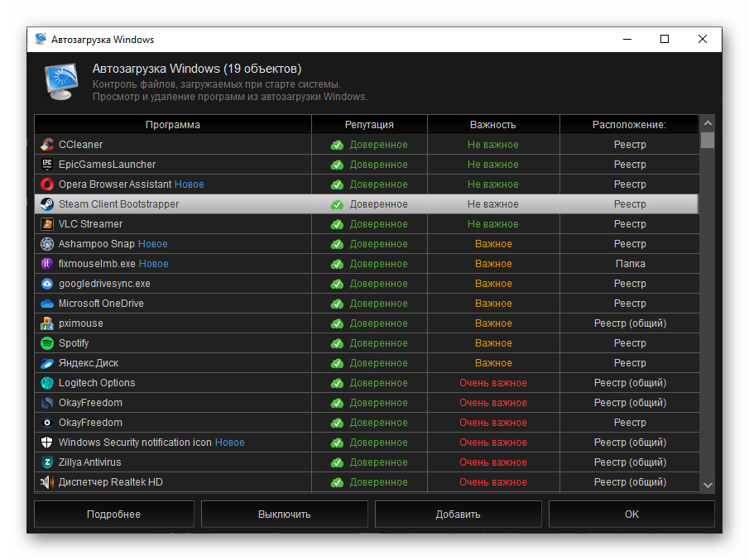This screenshot has width=749, height=560.
Task: Click Не важное in Steam Client Bootstrapper row
Action: pyautogui.click(x=493, y=204)
